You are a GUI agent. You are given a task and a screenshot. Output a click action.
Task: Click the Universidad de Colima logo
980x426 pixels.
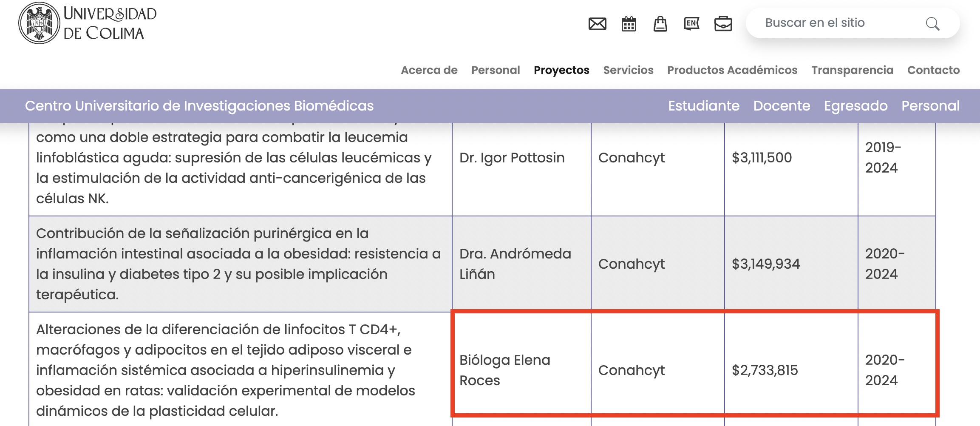[88, 23]
